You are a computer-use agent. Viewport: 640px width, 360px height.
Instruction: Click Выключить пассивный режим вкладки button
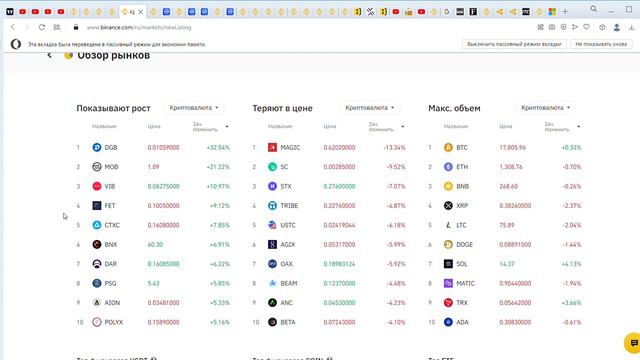[x=514, y=44]
